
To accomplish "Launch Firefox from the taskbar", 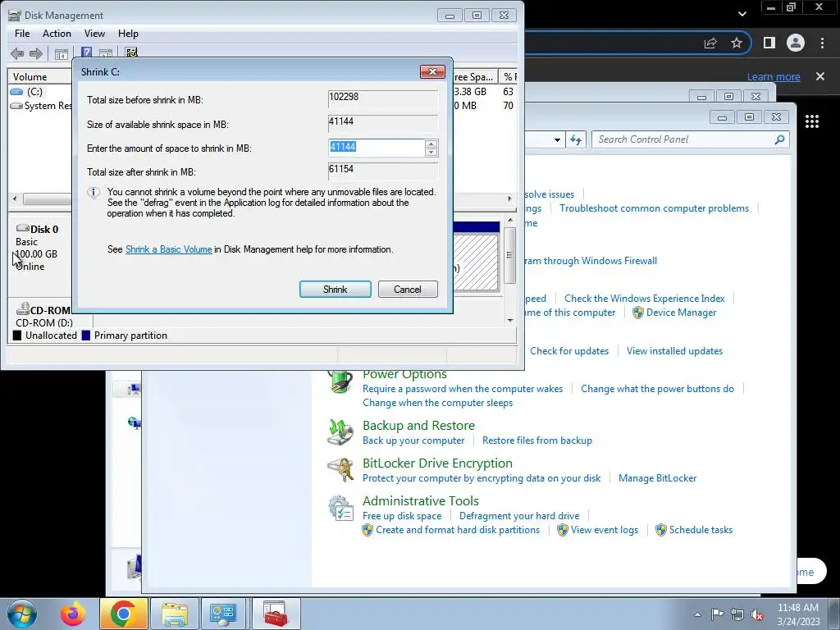I will coord(73,614).
